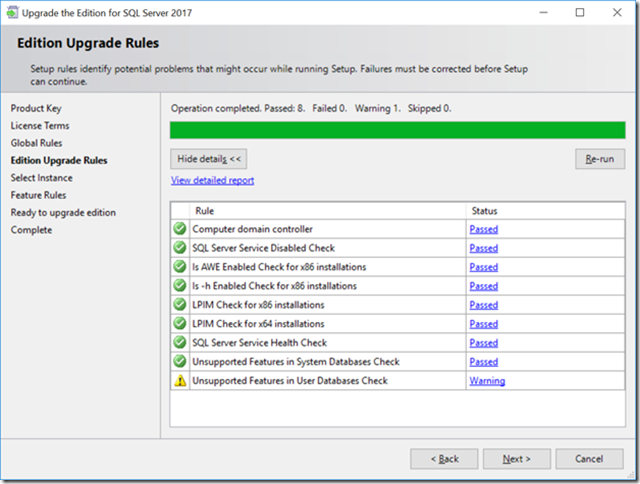The height and width of the screenshot is (484, 640).
Task: Click green check icon for SQL Server Service Disabled Check
Action: point(180,248)
